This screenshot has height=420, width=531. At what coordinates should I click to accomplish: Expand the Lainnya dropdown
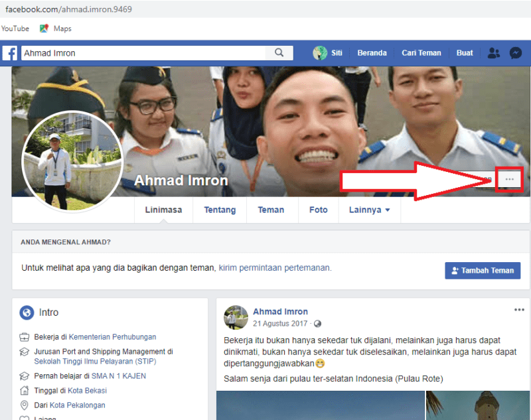[x=370, y=210]
